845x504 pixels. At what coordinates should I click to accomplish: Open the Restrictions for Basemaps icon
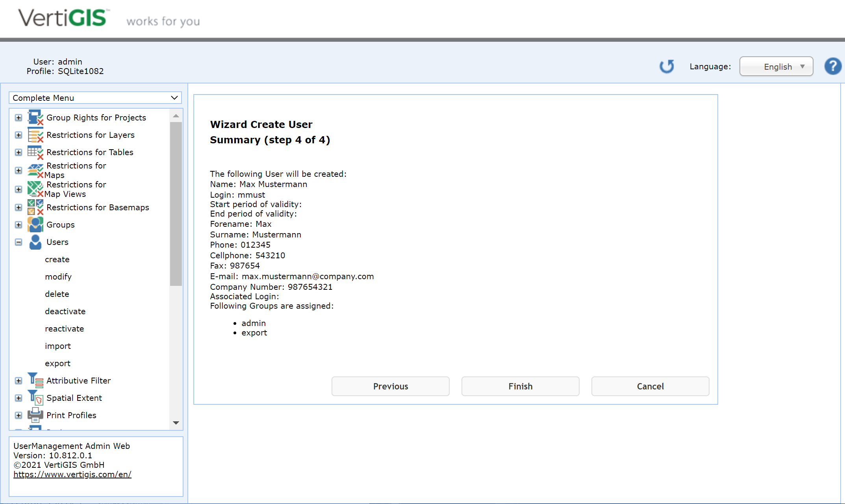pyautogui.click(x=35, y=208)
